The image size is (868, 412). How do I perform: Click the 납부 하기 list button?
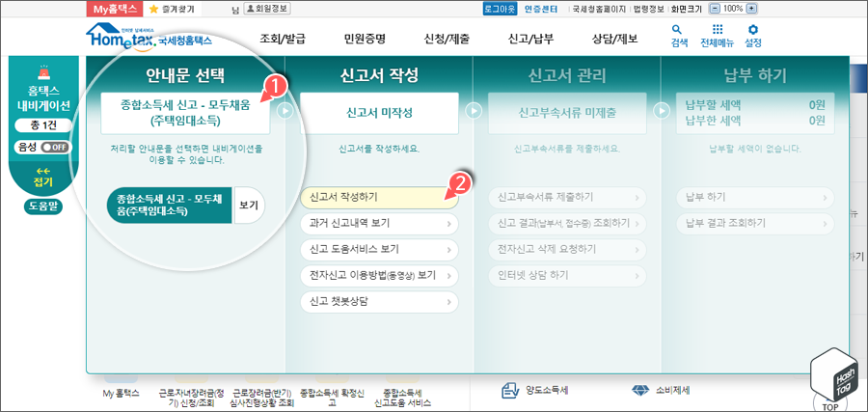tap(755, 197)
